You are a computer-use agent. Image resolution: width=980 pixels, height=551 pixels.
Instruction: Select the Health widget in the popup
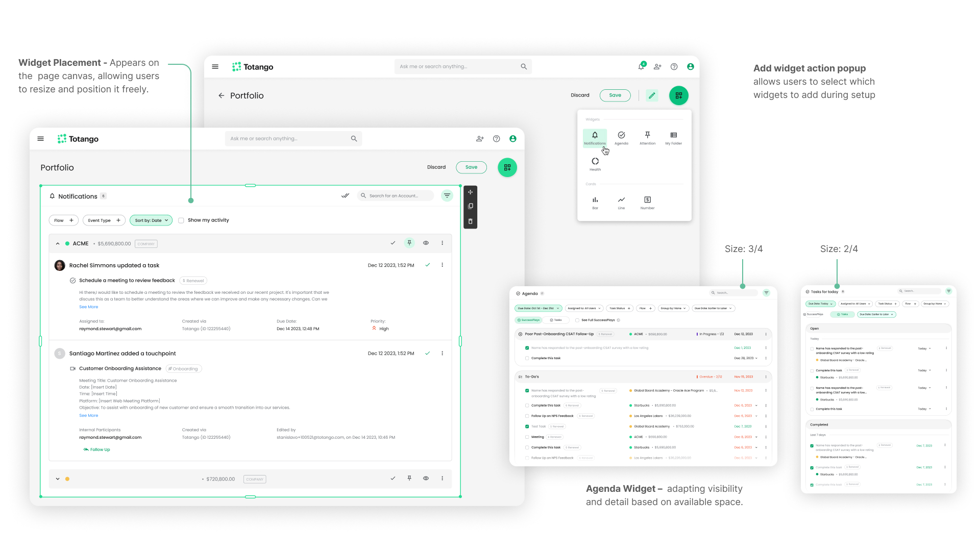pos(595,164)
